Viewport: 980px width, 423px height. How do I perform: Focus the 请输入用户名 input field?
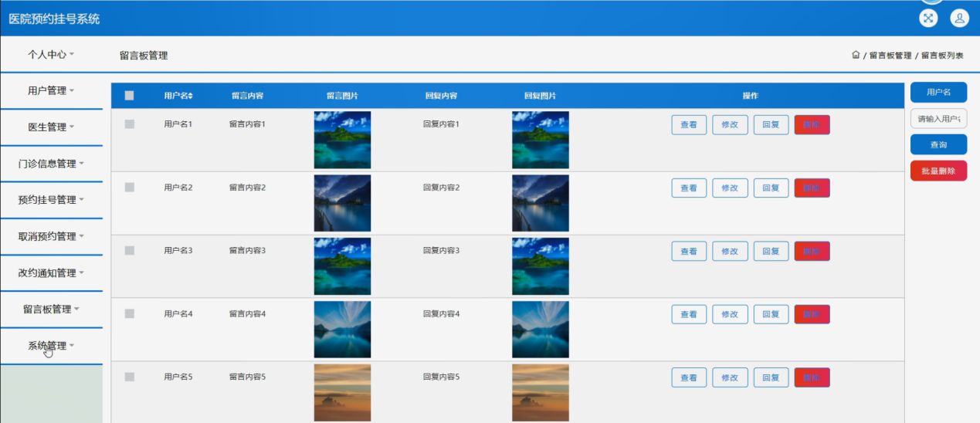938,119
